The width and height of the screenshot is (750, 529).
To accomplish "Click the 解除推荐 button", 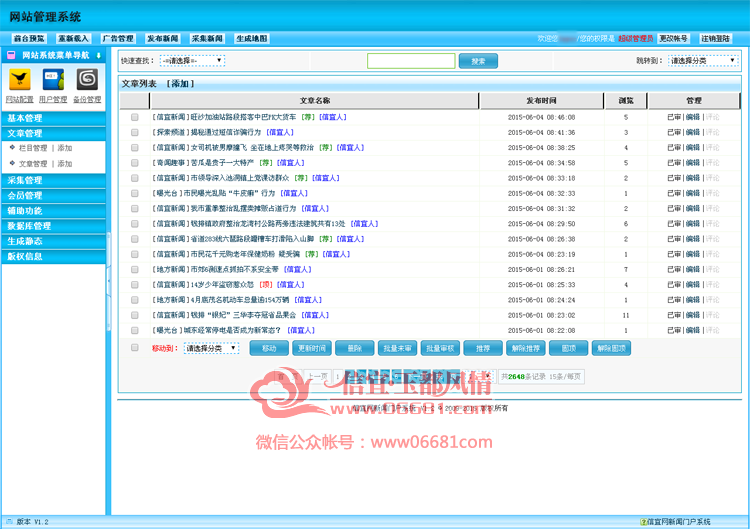I will tap(526, 348).
